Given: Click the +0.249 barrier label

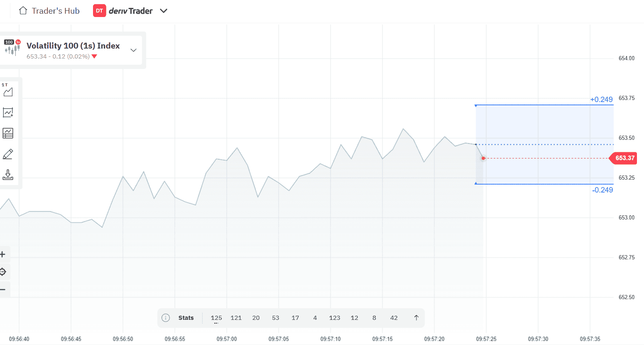Looking at the screenshot, I should click(x=600, y=99).
